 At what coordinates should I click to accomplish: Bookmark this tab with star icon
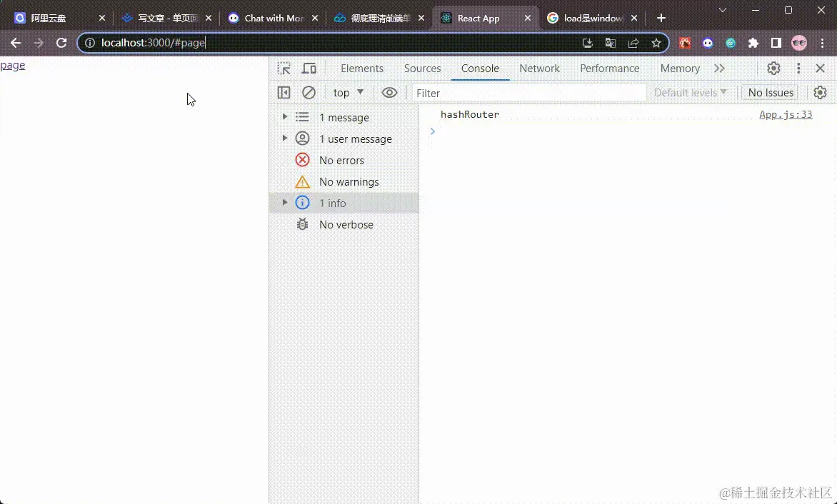(656, 44)
